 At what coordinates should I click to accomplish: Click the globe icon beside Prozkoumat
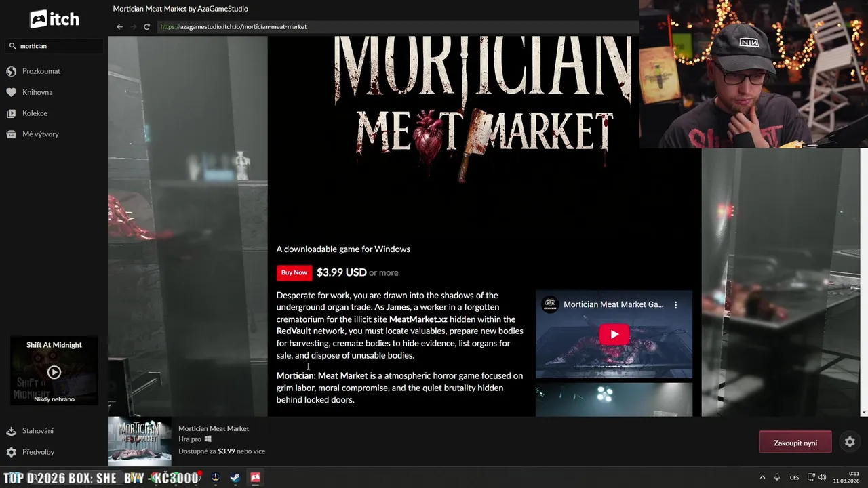(x=11, y=71)
